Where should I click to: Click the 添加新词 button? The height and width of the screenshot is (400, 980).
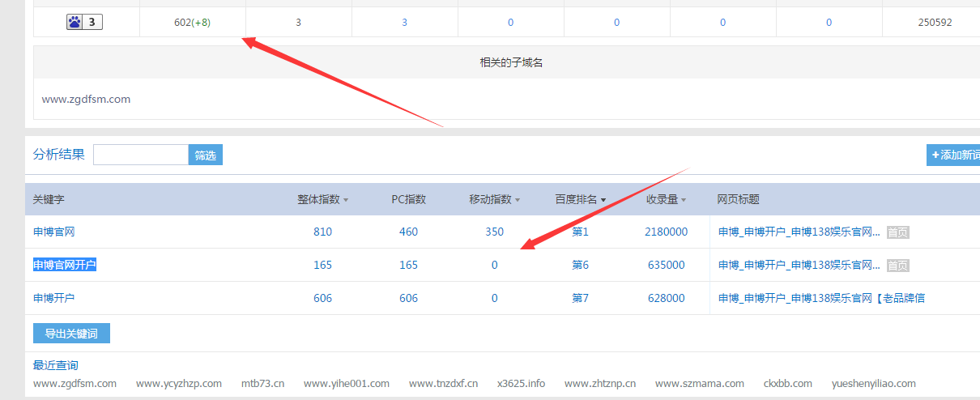click(955, 155)
